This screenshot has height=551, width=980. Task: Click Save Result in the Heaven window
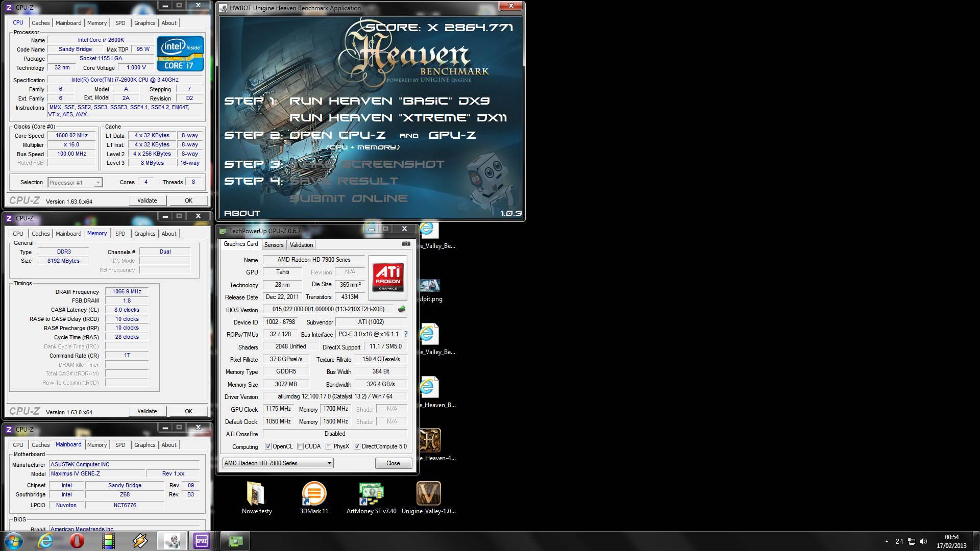coord(344,181)
